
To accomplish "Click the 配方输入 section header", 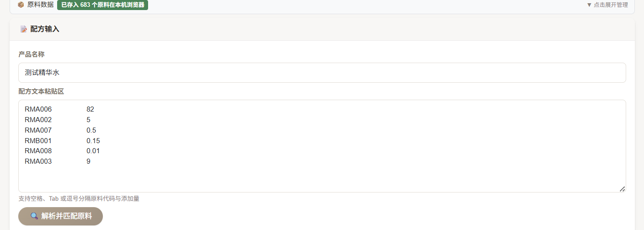I will 45,29.
